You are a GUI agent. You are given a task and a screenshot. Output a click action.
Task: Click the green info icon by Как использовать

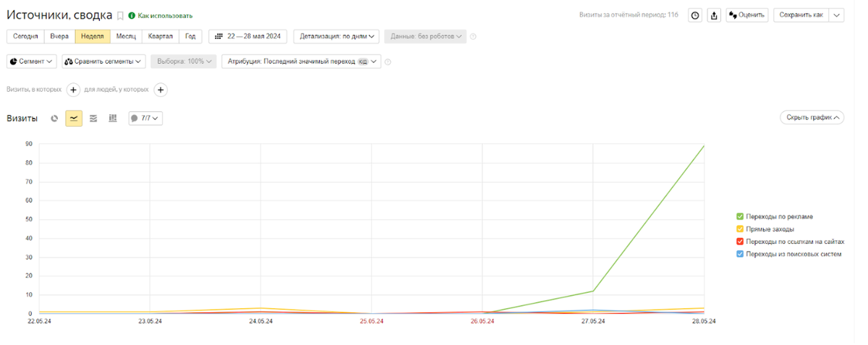132,15
